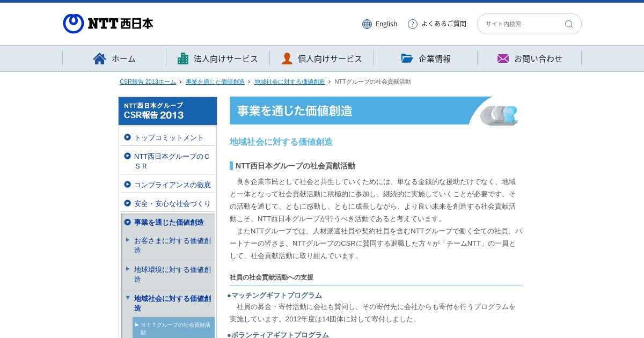Screen dimensions: 644x338
Task: Click bullet icon next to トップコミットメント
Action: tap(127, 137)
